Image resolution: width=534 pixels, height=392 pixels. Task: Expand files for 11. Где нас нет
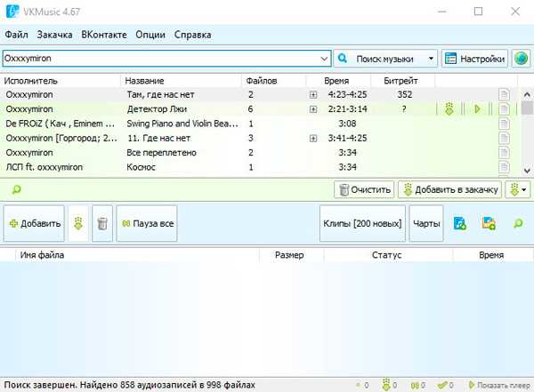pos(313,139)
